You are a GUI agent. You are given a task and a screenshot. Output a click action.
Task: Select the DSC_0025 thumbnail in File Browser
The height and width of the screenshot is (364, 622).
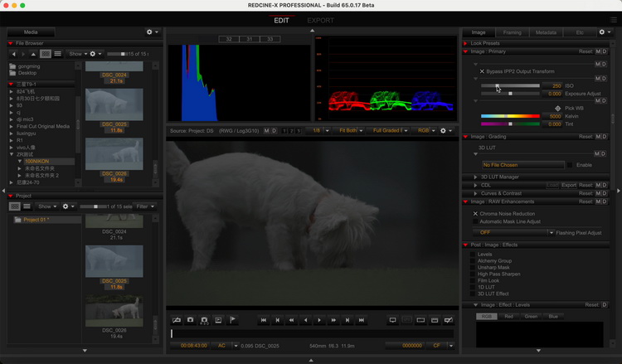coord(114,104)
